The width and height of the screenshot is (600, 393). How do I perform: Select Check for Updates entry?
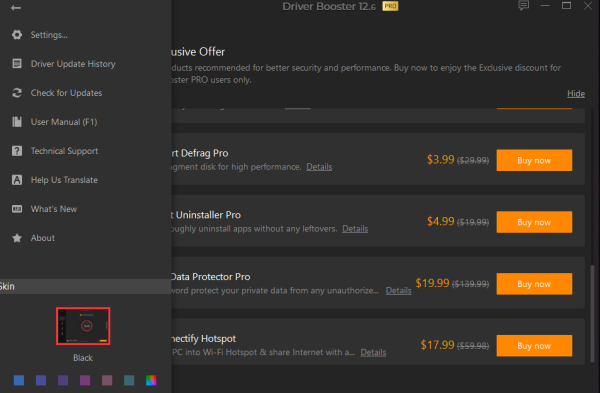pos(66,93)
